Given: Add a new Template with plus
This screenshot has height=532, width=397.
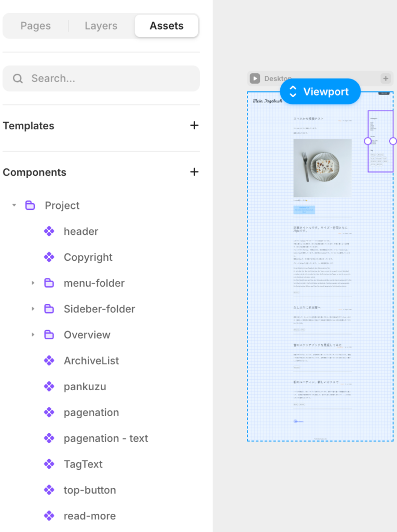Looking at the screenshot, I should pos(194,125).
